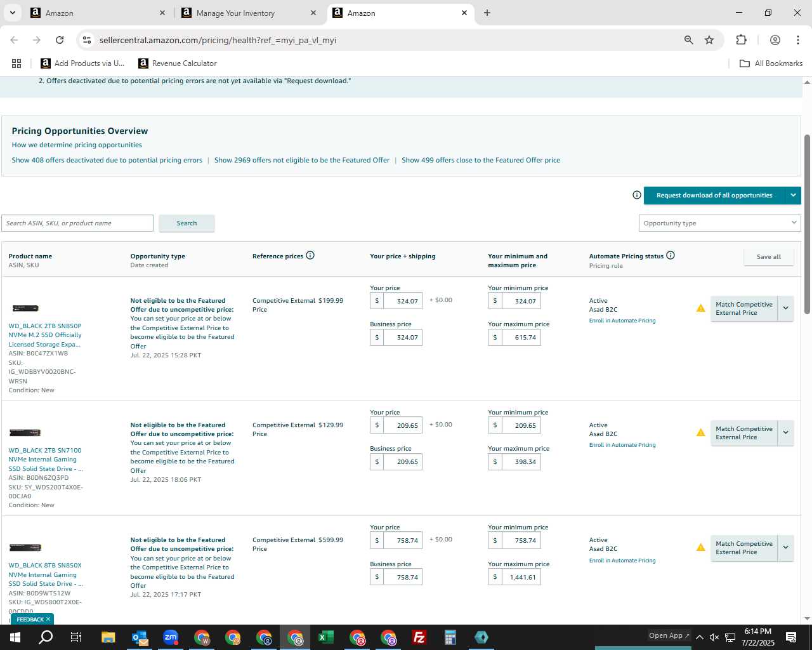Focus the Search ASIN, SKU, or product name field
812x650 pixels.
(x=77, y=223)
